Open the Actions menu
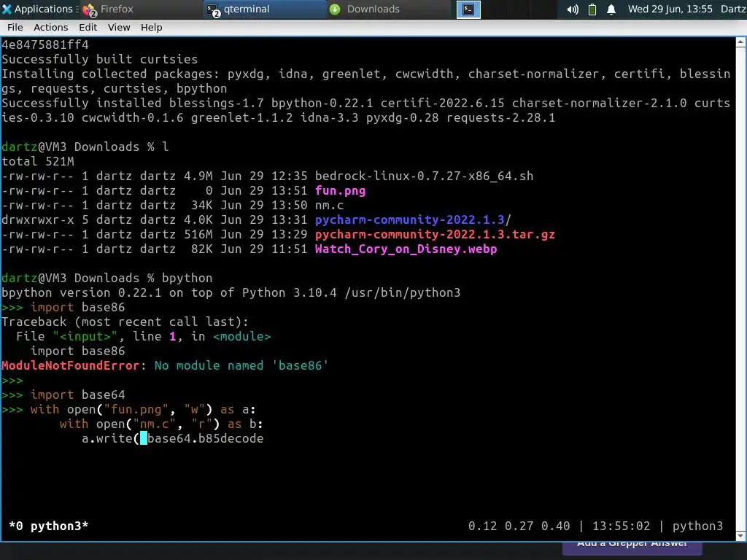Image resolution: width=747 pixels, height=560 pixels. 50,28
